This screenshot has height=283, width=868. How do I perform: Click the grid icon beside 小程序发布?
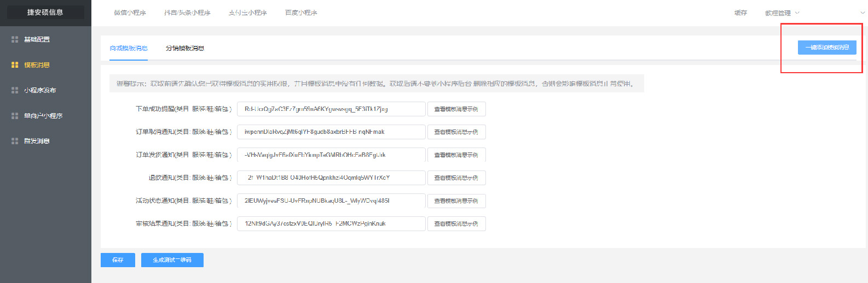15,90
